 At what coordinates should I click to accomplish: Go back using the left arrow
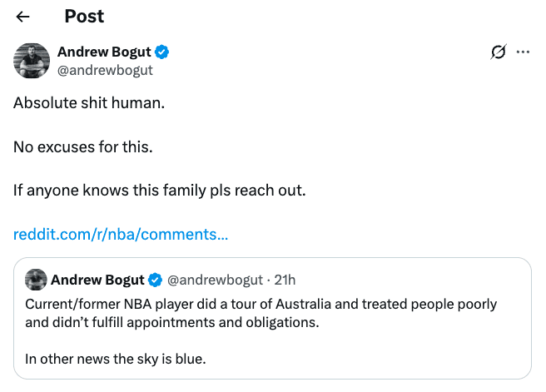[23, 17]
